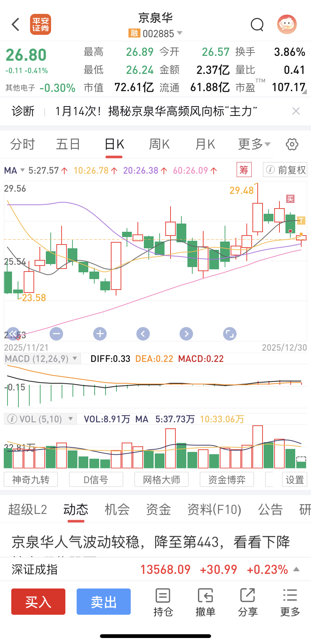
Task: Switch to the 五日 chart tab
Action: tap(68, 144)
